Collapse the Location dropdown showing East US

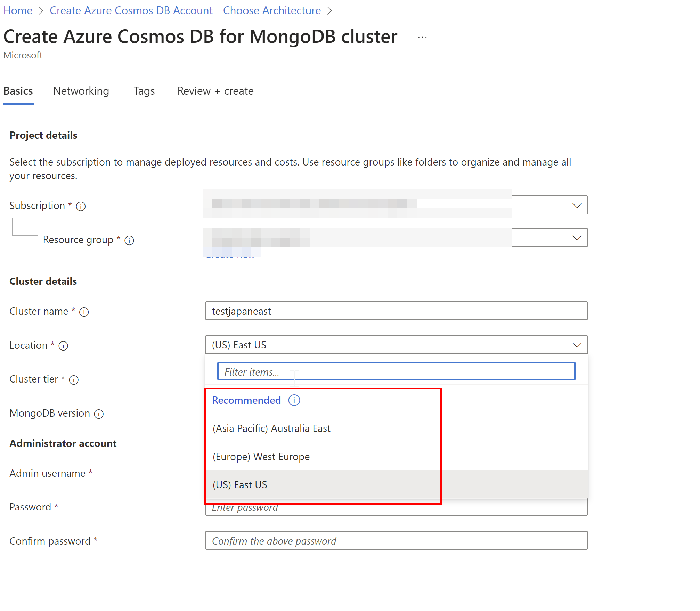tap(577, 345)
